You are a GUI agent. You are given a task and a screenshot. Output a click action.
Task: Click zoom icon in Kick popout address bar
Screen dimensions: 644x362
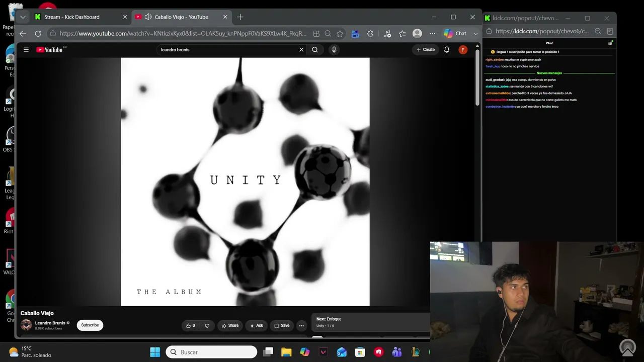click(598, 31)
